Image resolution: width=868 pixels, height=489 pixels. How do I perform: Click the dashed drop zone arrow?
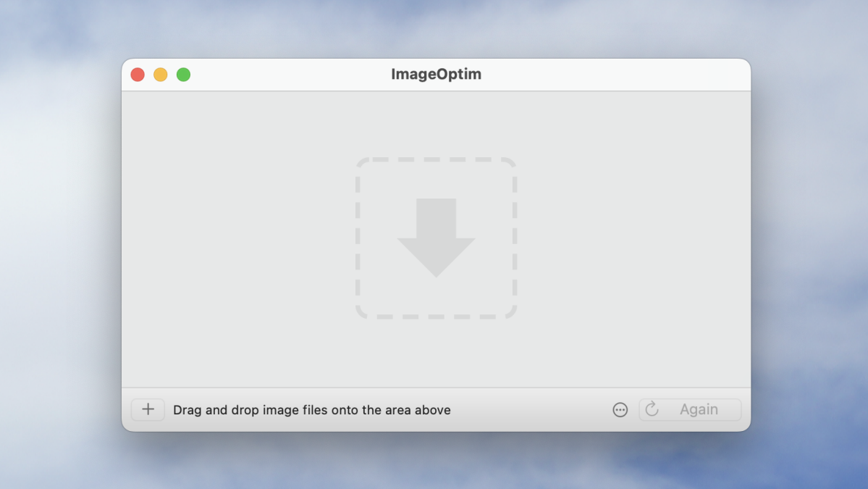tap(437, 238)
